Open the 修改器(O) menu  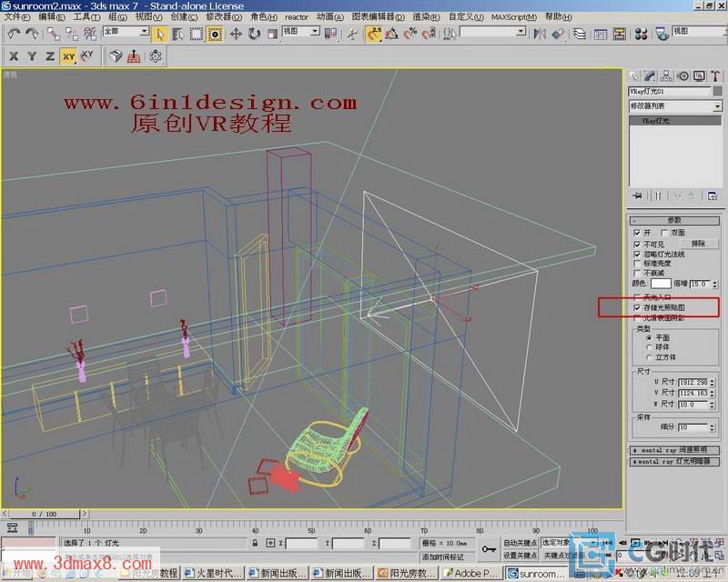224,17
